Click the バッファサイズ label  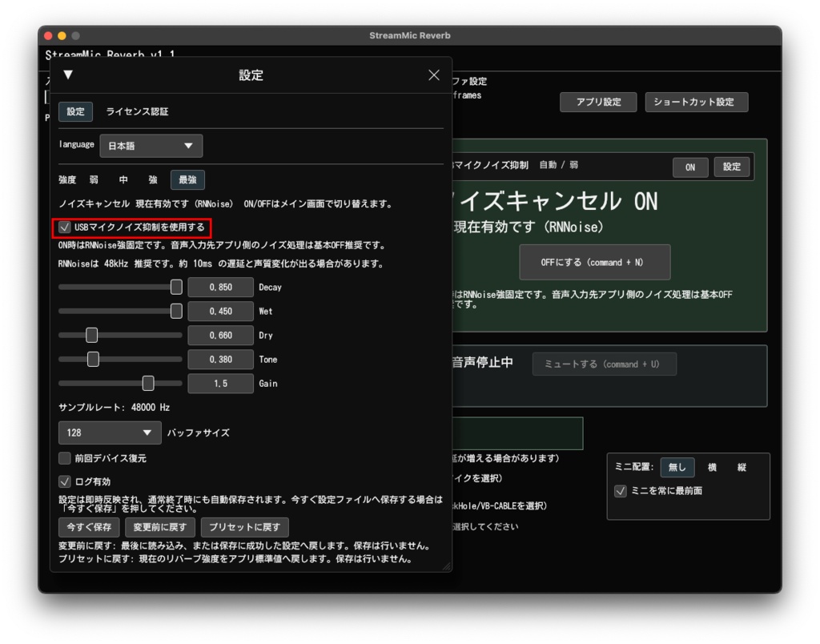click(199, 433)
